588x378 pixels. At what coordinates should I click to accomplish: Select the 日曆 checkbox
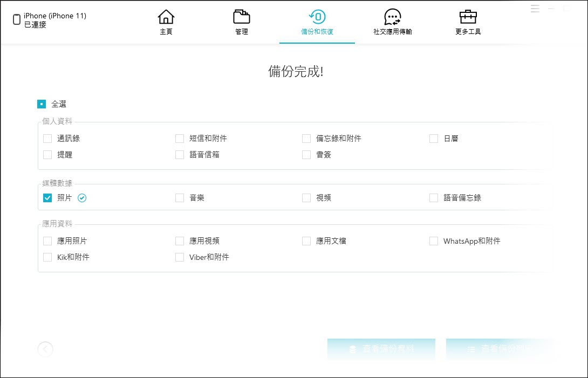434,138
